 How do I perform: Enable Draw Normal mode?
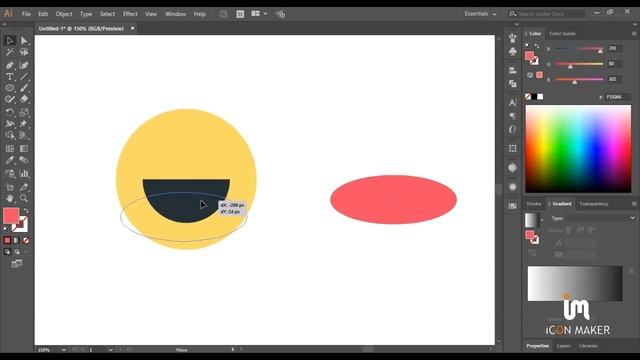click(x=7, y=252)
